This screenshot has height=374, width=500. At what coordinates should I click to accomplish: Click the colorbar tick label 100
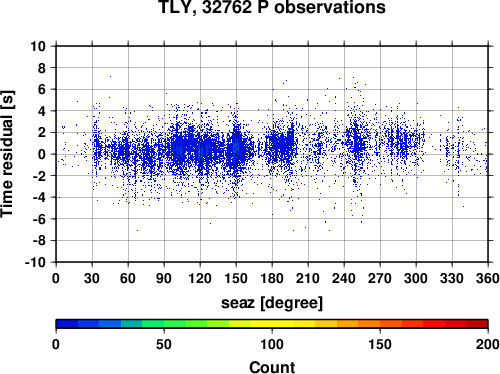[272, 344]
